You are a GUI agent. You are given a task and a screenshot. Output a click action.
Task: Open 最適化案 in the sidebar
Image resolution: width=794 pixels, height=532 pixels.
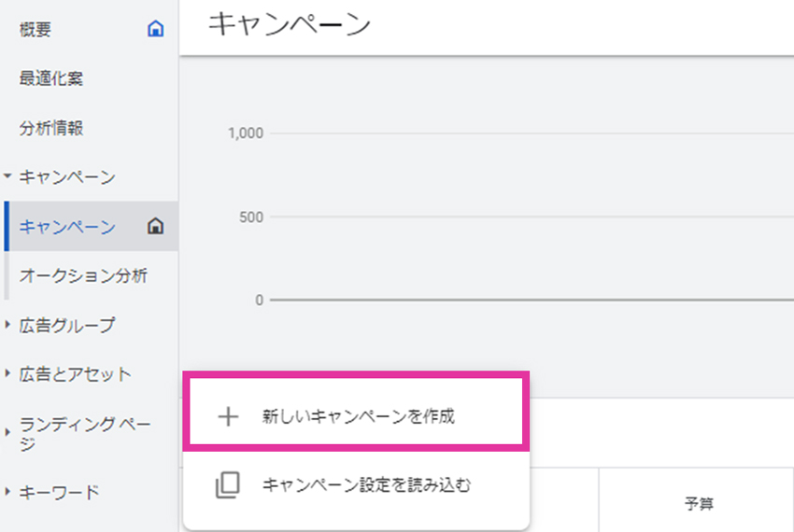pos(51,78)
